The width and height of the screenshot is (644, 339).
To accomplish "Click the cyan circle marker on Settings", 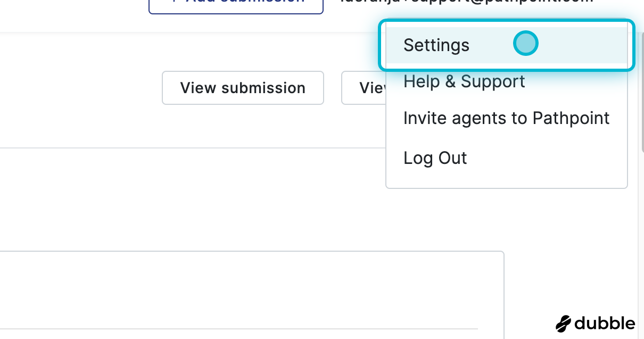I will (x=525, y=44).
